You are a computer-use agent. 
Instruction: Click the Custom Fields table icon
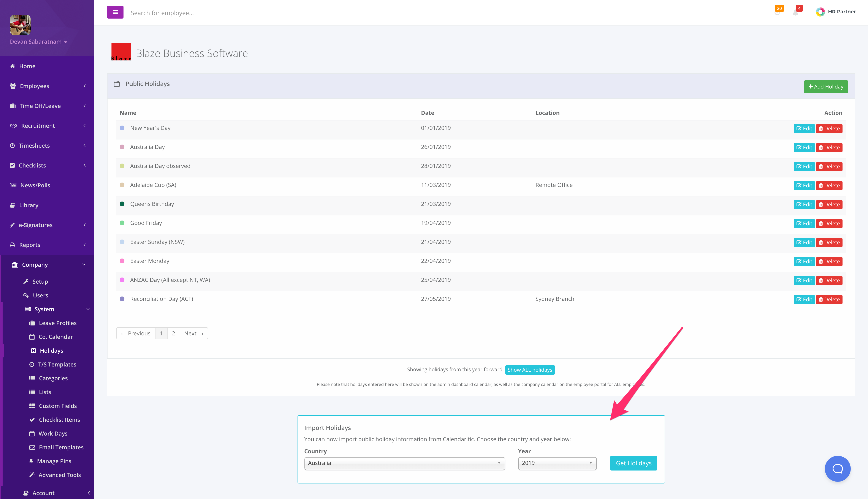coord(32,406)
